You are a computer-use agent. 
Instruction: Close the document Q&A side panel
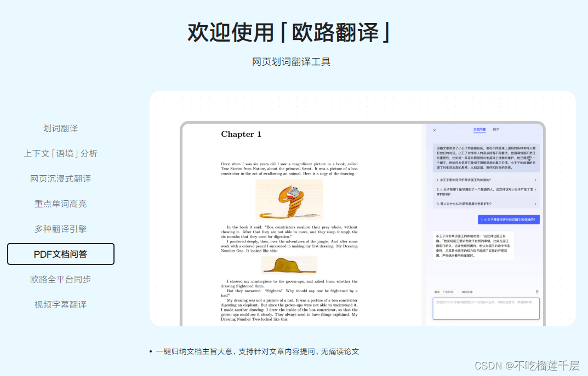434,130
